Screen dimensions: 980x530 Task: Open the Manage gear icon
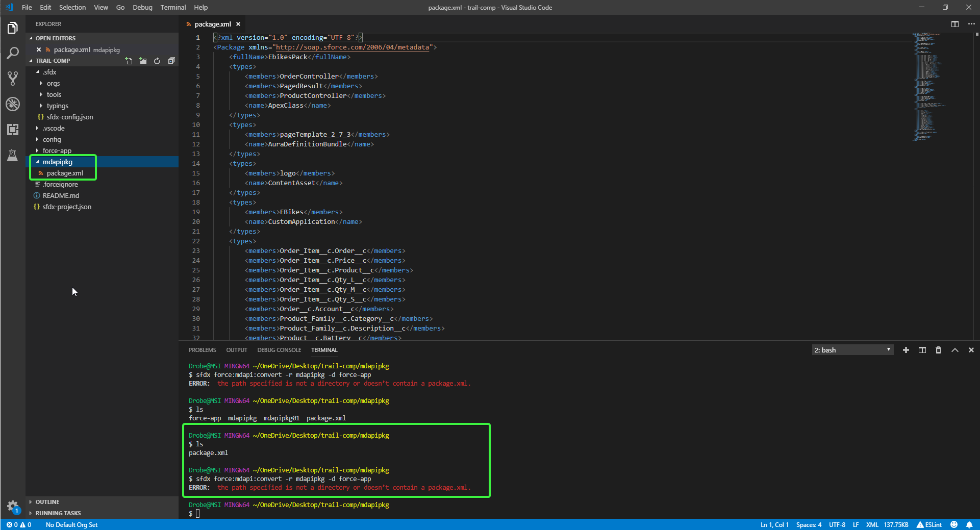(x=13, y=506)
